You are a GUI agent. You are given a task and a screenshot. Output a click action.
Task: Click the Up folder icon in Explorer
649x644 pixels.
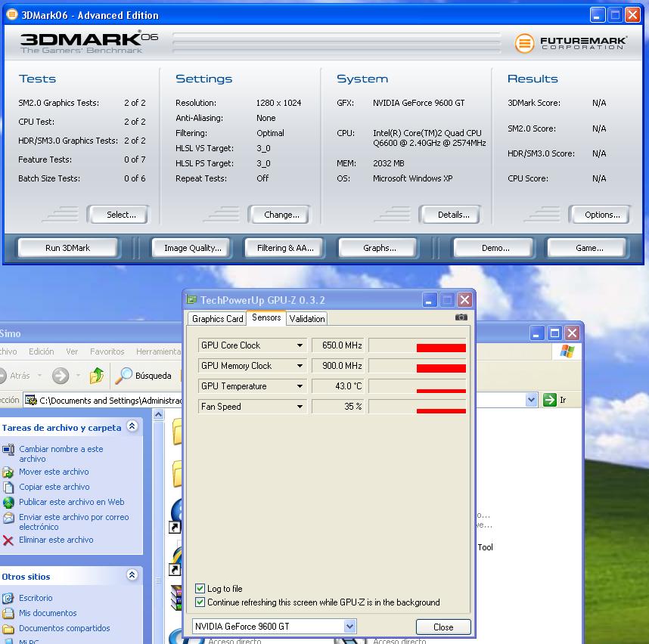[97, 376]
